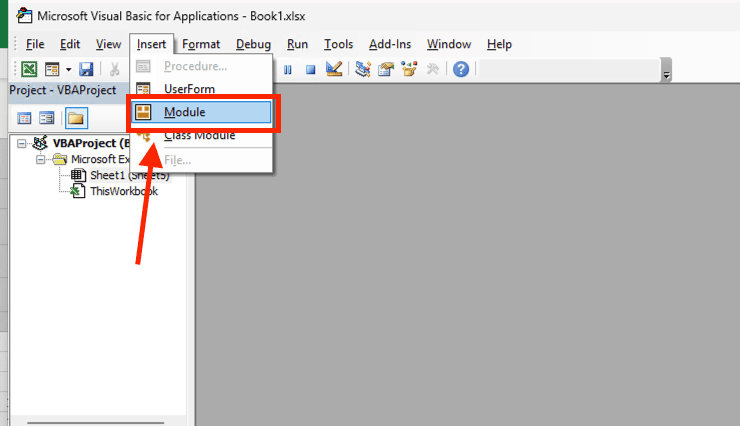740x426 pixels.
Task: Choose File... in the Insert menu
Action: [202, 160]
